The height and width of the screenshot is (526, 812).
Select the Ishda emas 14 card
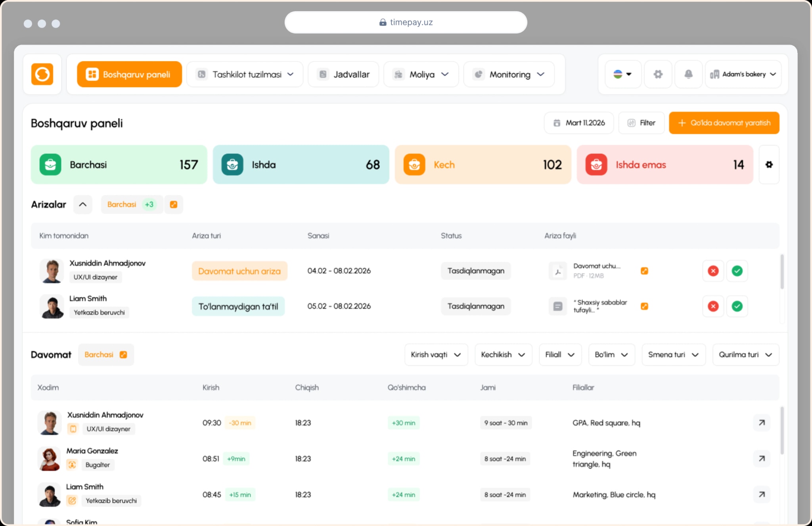(x=665, y=164)
